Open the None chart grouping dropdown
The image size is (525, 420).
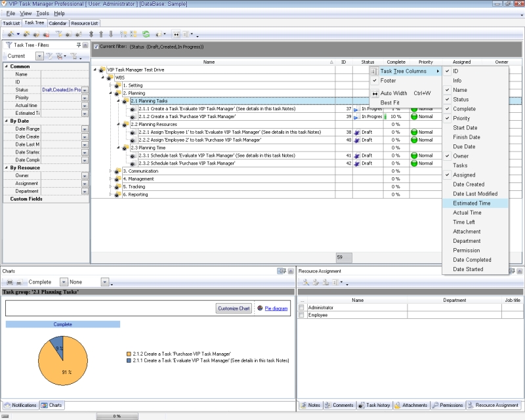pos(105,282)
